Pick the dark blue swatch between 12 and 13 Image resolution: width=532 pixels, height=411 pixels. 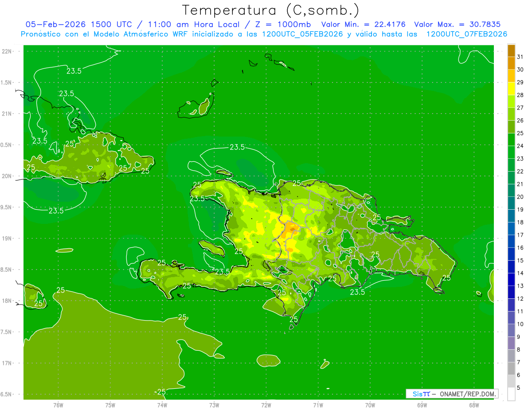pyautogui.click(x=511, y=293)
